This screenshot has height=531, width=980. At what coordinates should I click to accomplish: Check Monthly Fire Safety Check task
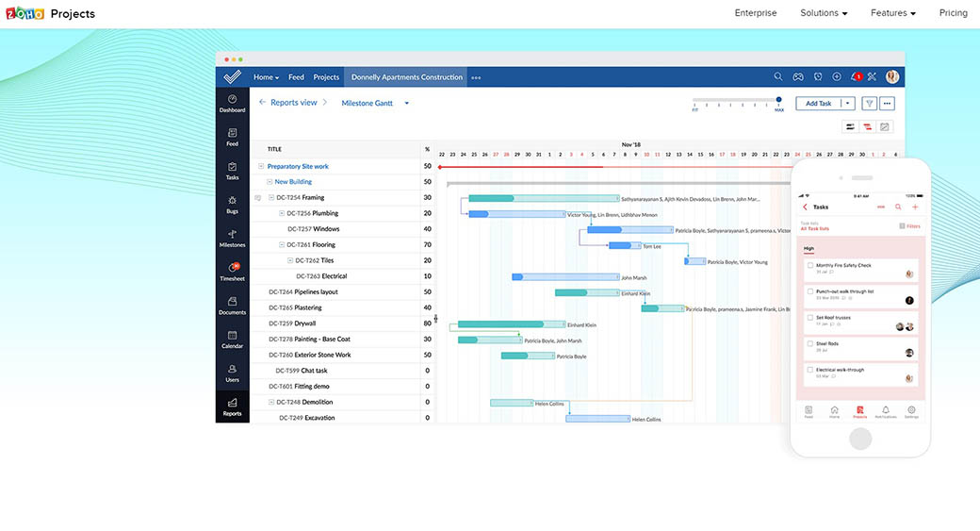[809, 266]
